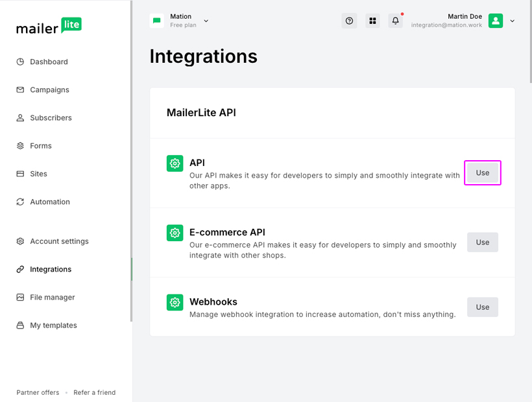532x402 pixels.
Task: Click the Mation account name
Action: click(180, 16)
